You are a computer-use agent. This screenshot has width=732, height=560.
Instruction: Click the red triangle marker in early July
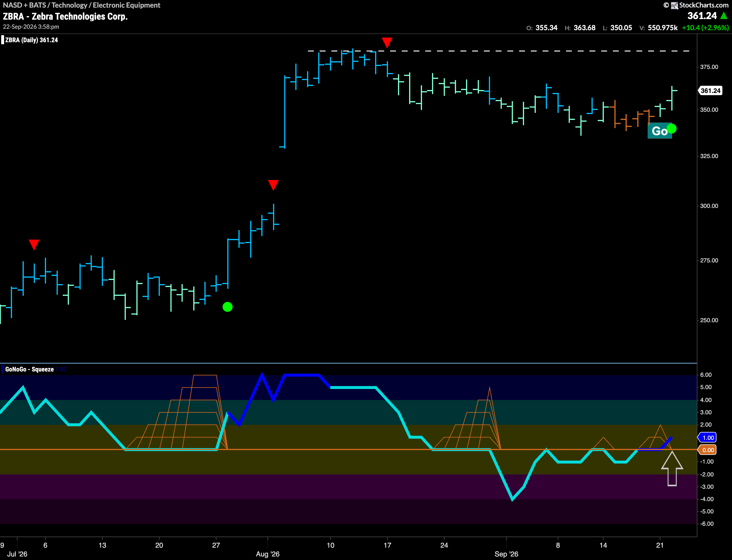(x=34, y=245)
